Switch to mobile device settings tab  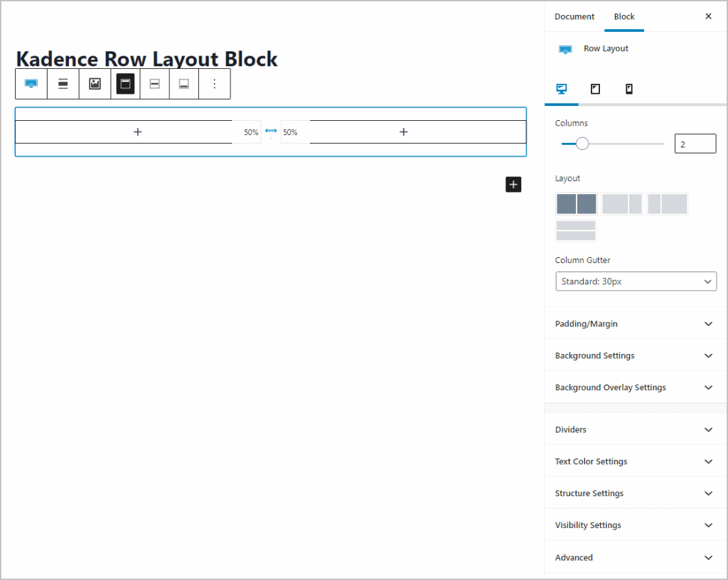(x=628, y=89)
